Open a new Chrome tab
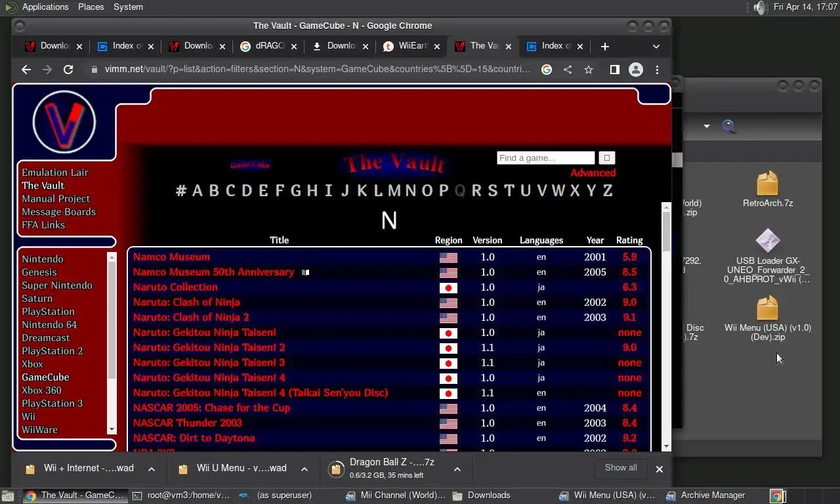 tap(605, 47)
